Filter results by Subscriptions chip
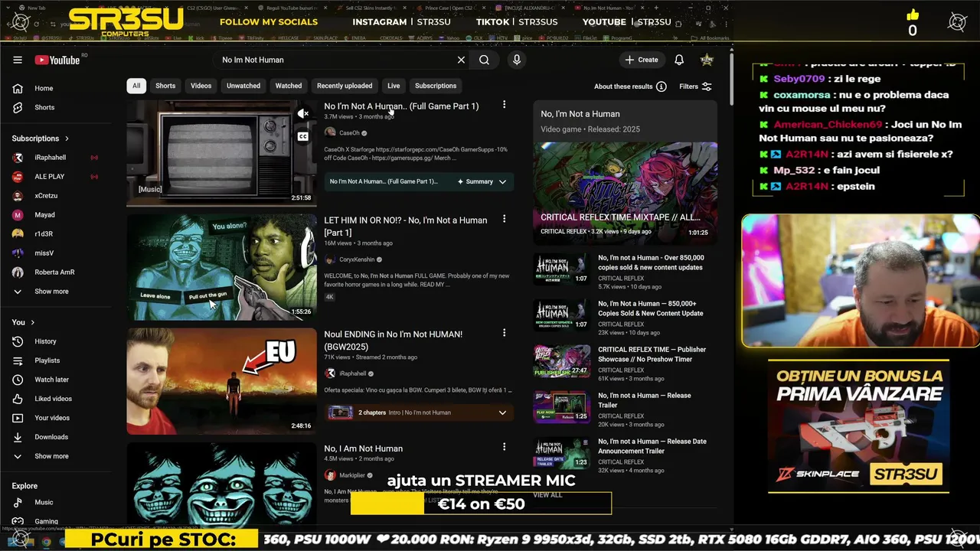The width and height of the screenshot is (980, 551). pos(436,86)
